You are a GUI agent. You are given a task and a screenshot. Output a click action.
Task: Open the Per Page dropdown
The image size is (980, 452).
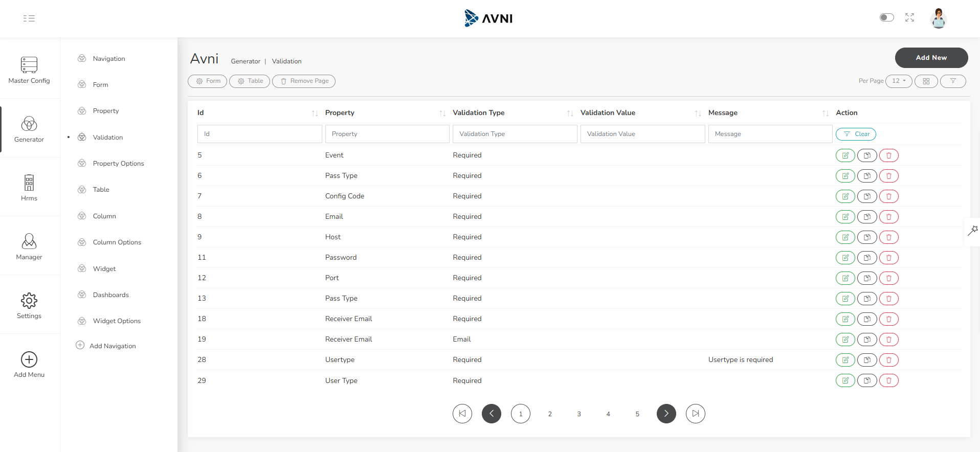899,81
